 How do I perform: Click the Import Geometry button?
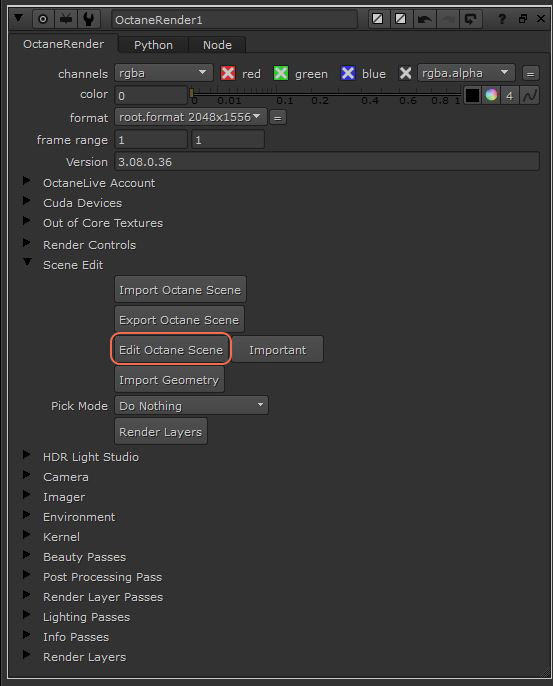(x=169, y=380)
